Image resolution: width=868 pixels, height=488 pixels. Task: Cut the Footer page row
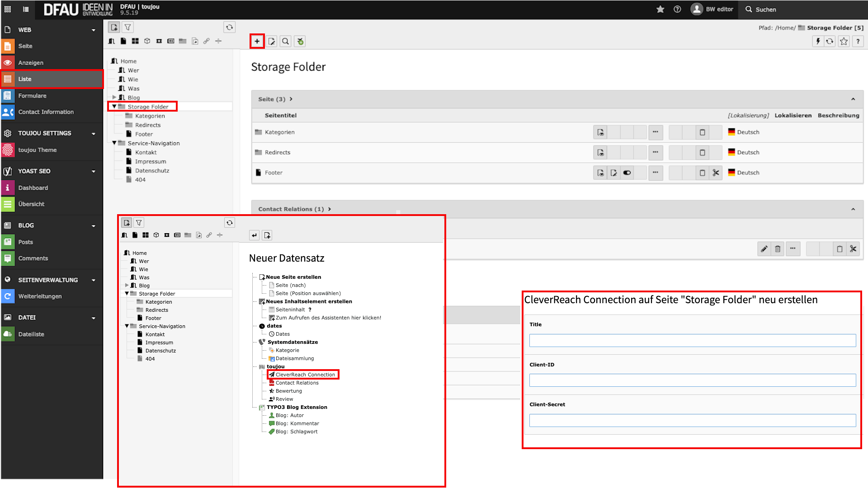pos(716,173)
